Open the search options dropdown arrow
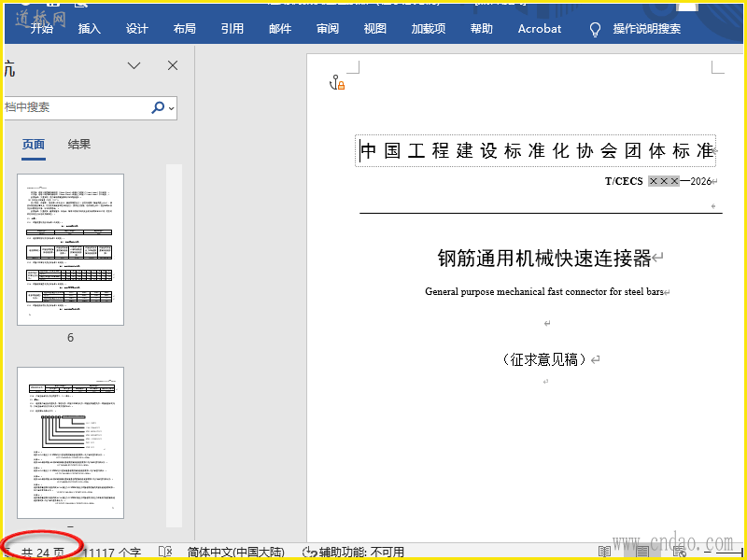 [172, 108]
